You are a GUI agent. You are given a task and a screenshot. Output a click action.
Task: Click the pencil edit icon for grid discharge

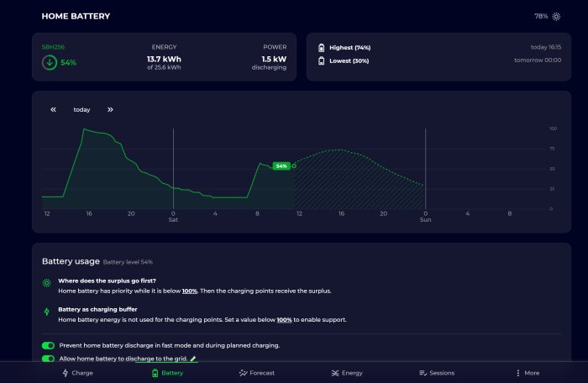tap(193, 359)
